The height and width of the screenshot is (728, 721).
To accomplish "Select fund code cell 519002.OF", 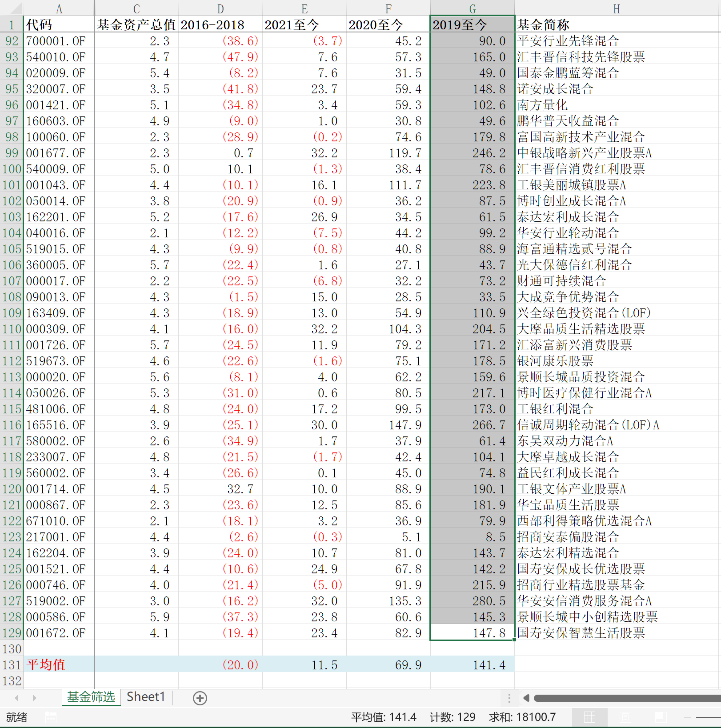I will (x=59, y=601).
